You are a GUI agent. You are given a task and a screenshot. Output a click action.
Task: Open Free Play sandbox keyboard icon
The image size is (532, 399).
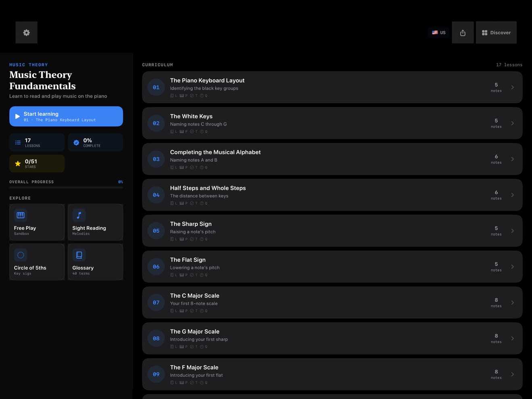[21, 215]
